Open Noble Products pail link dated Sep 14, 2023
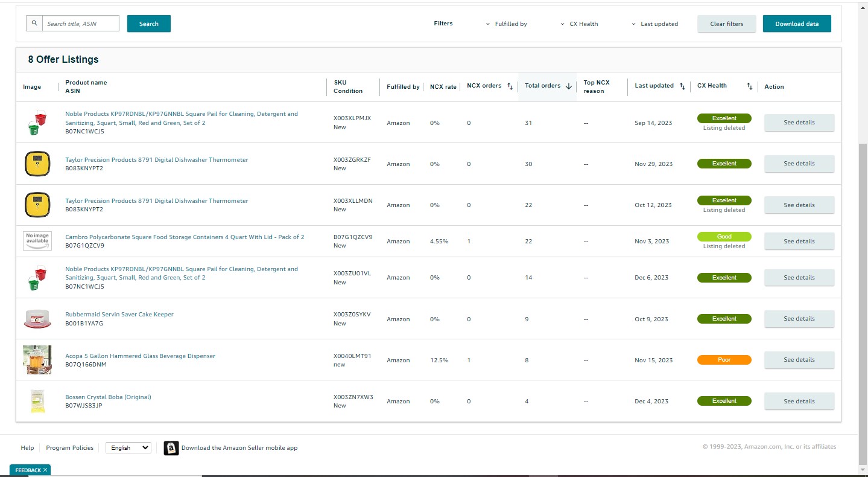Screen dimensions: 868x477 (182, 118)
